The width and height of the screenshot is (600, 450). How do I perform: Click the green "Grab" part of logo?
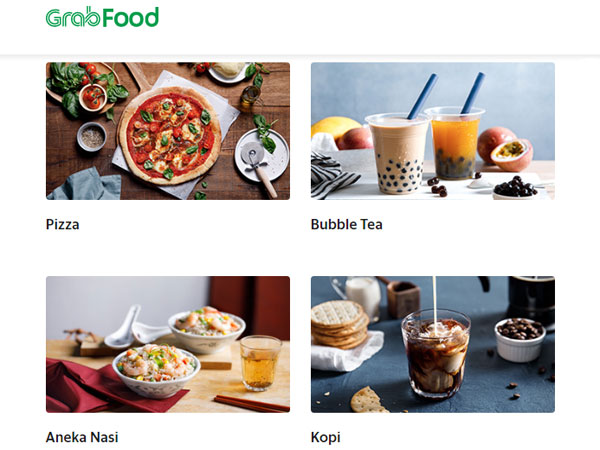pyautogui.click(x=72, y=18)
